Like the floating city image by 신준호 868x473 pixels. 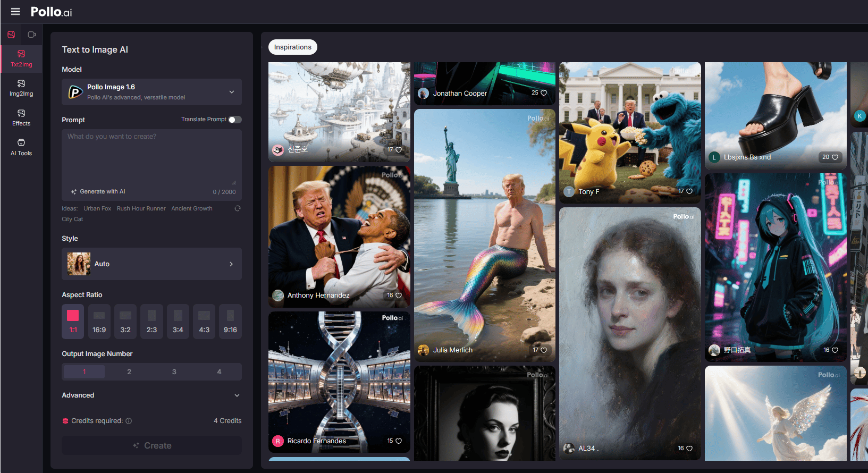pyautogui.click(x=399, y=150)
